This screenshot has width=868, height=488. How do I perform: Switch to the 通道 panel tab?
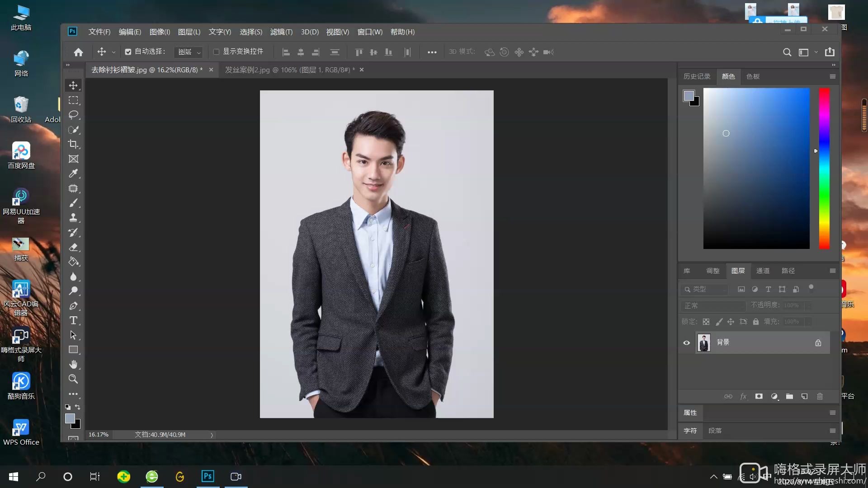point(763,271)
